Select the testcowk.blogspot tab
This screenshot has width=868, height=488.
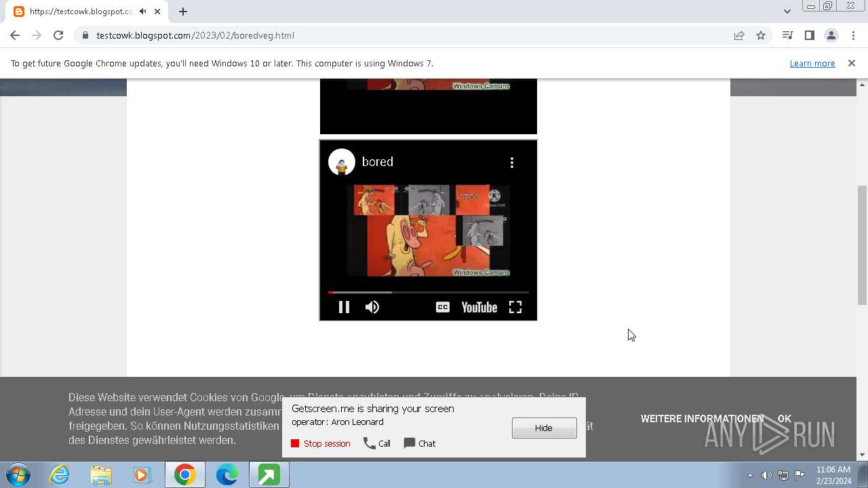81,12
